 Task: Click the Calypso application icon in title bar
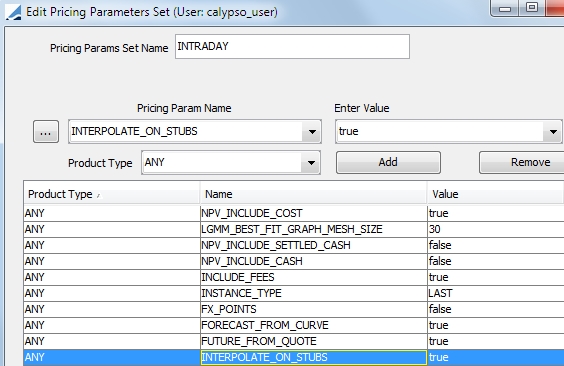pos(13,12)
